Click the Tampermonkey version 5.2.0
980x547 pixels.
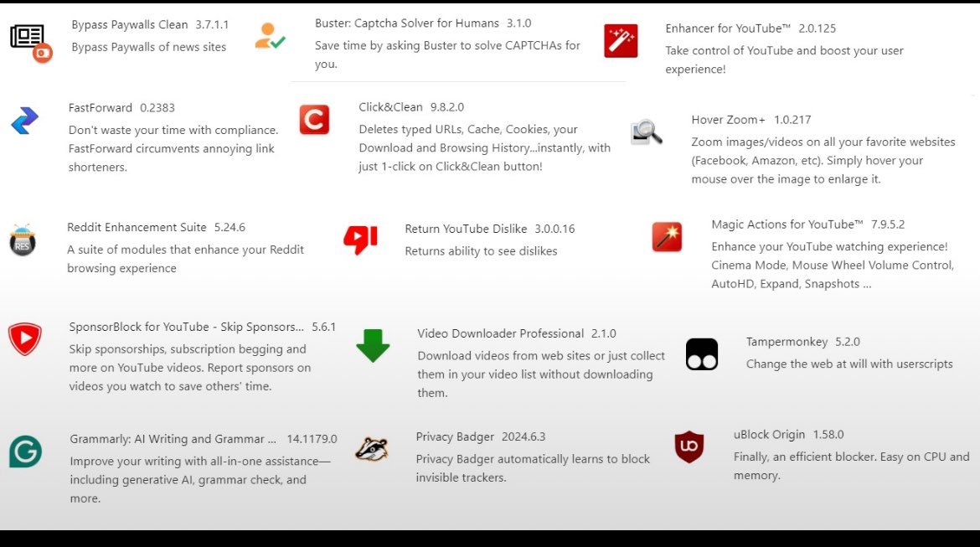click(x=848, y=342)
